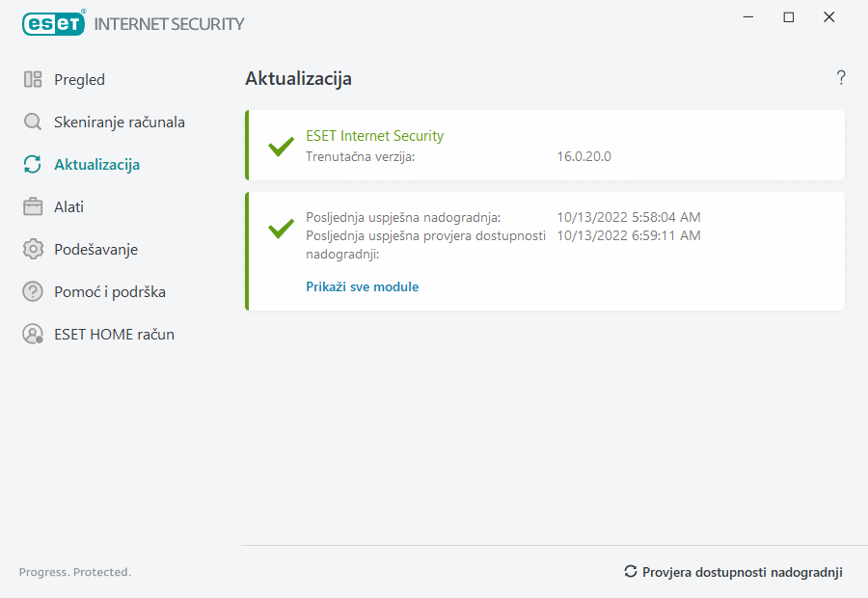Screen dimensions: 868x598
Task: Click green checkmark beside Posljednja uspješna nadogradnja
Action: coord(281,229)
